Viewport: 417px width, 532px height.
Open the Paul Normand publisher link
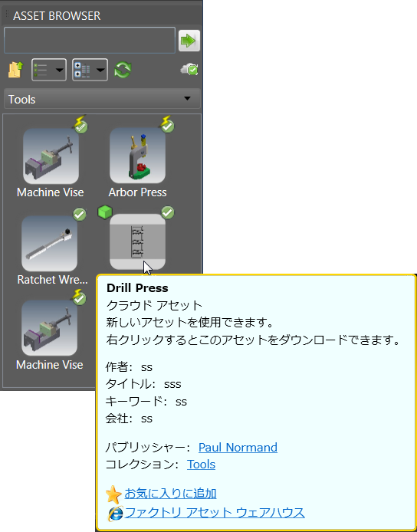(238, 448)
